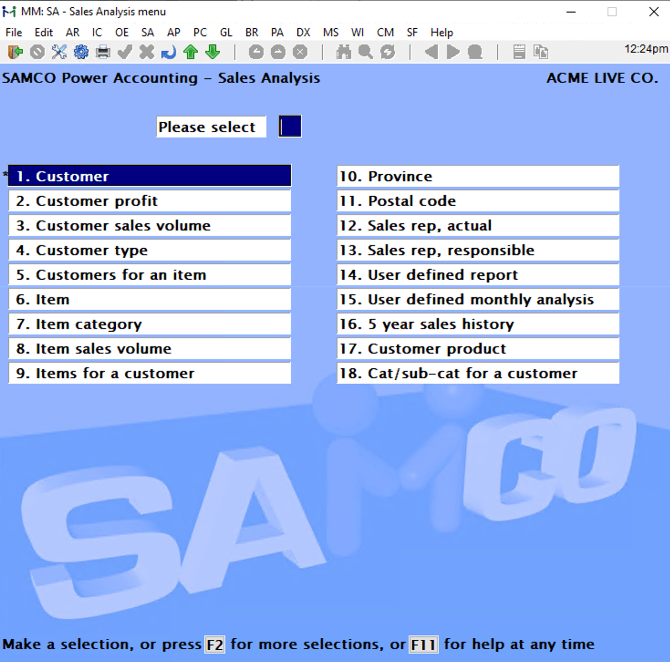Click the blue curved undo arrow icon
670x662 pixels.
(168, 52)
